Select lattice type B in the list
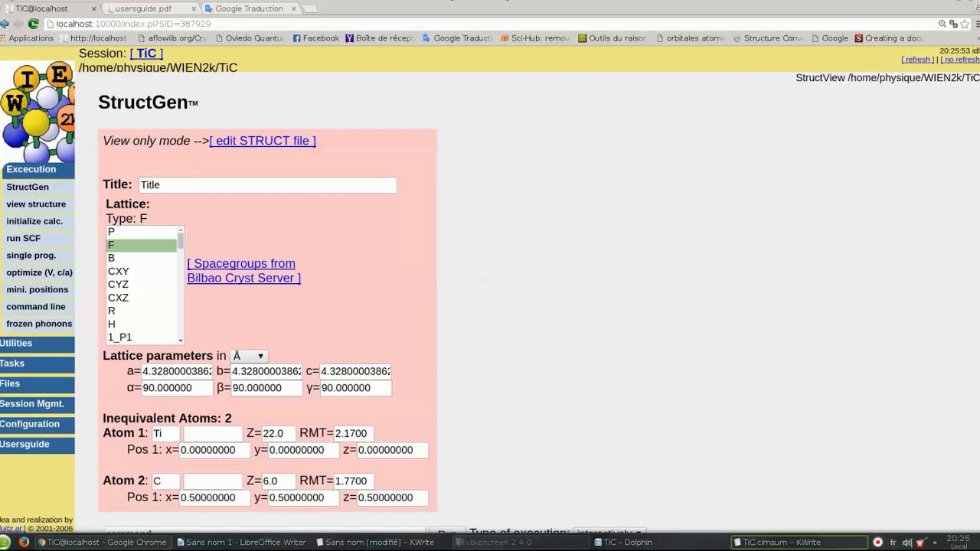 point(141,258)
